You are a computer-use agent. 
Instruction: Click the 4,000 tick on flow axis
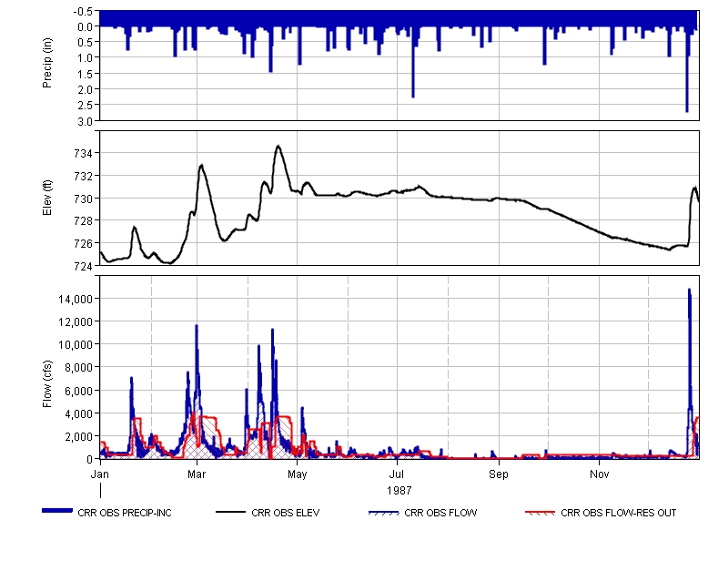coord(78,413)
